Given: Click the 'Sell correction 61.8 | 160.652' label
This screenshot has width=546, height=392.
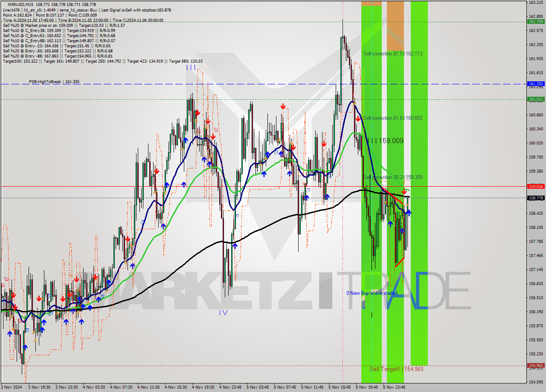Looking at the screenshot, I should (393, 118).
